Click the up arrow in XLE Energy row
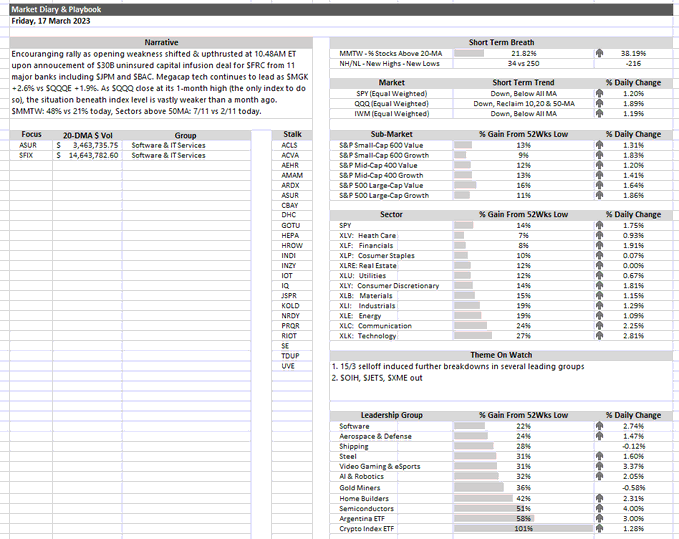 point(599,315)
